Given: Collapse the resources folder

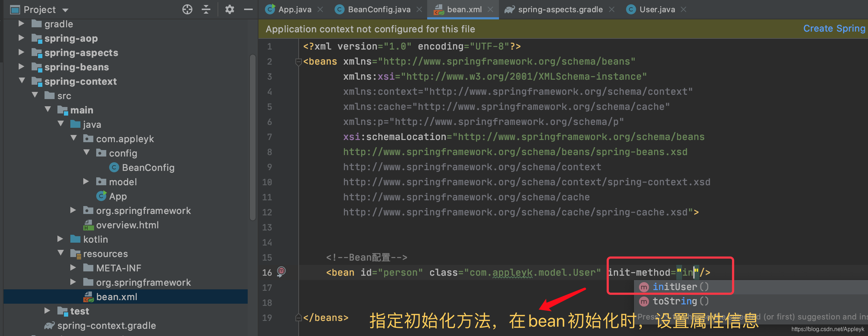Looking at the screenshot, I should [x=61, y=253].
